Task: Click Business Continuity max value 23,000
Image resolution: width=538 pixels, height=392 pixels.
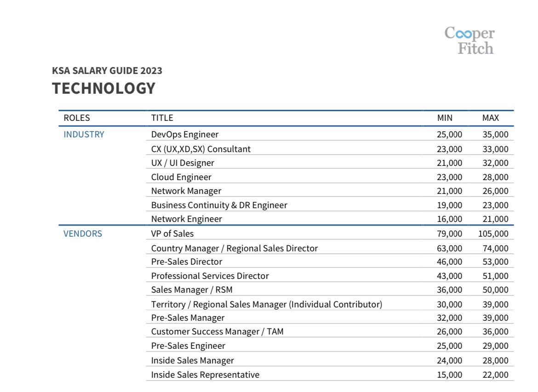Action: click(x=495, y=205)
